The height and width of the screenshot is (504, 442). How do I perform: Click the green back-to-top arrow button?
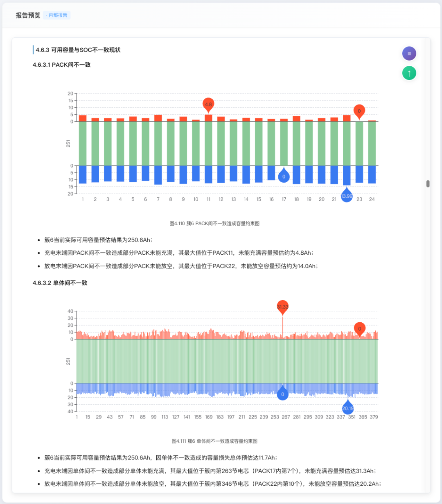pyautogui.click(x=409, y=73)
